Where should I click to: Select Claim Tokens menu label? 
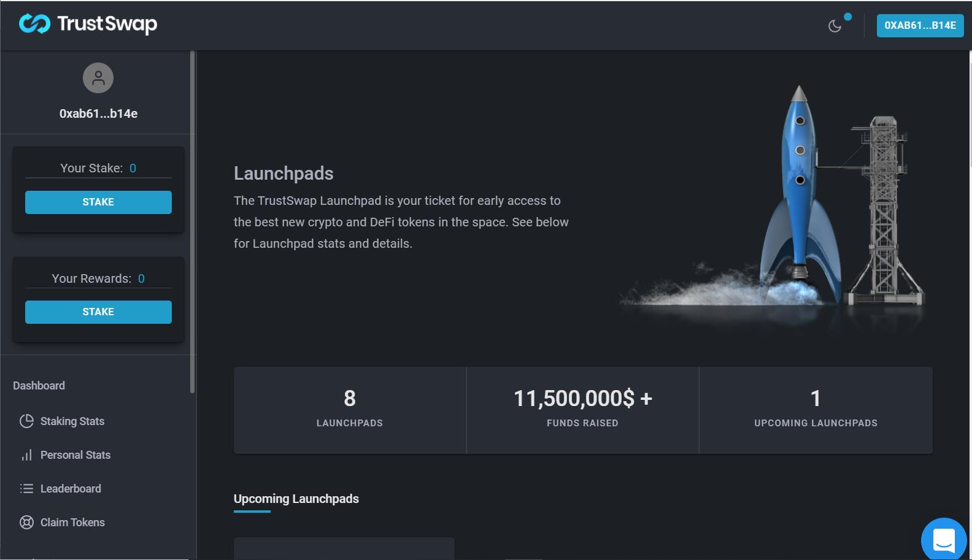72,523
